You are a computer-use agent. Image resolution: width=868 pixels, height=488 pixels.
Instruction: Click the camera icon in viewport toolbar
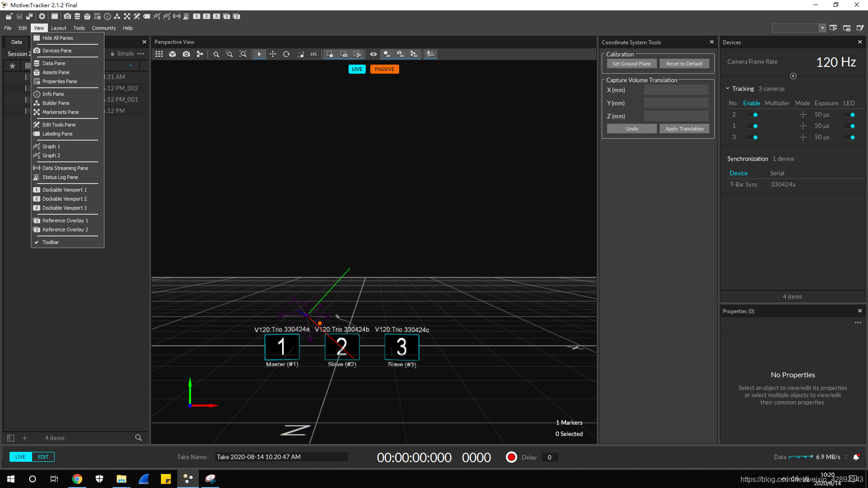pyautogui.click(x=186, y=54)
